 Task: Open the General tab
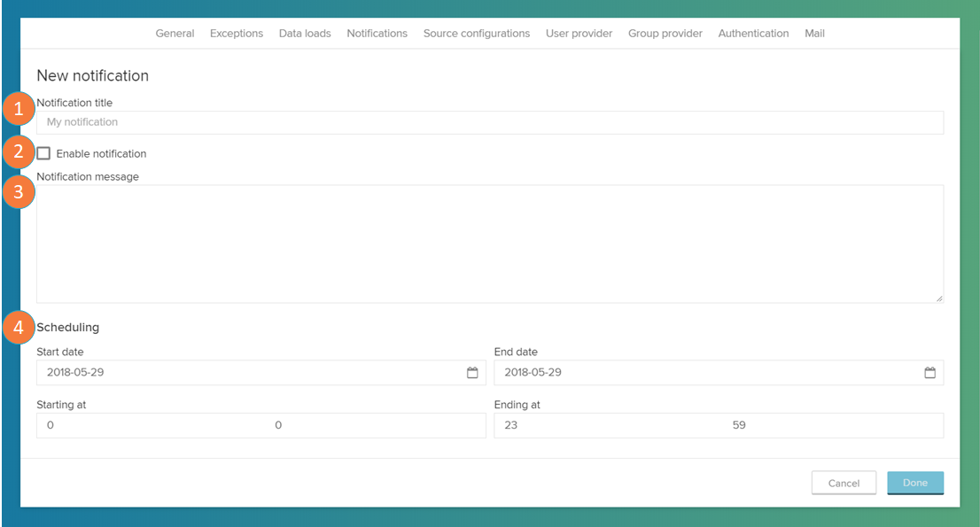[x=175, y=34]
